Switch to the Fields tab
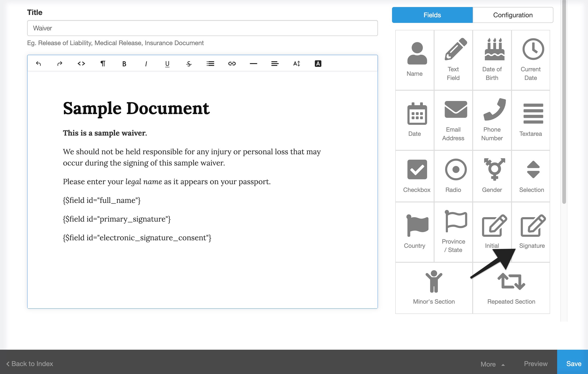Viewport: 588px width, 374px height. pos(432,15)
